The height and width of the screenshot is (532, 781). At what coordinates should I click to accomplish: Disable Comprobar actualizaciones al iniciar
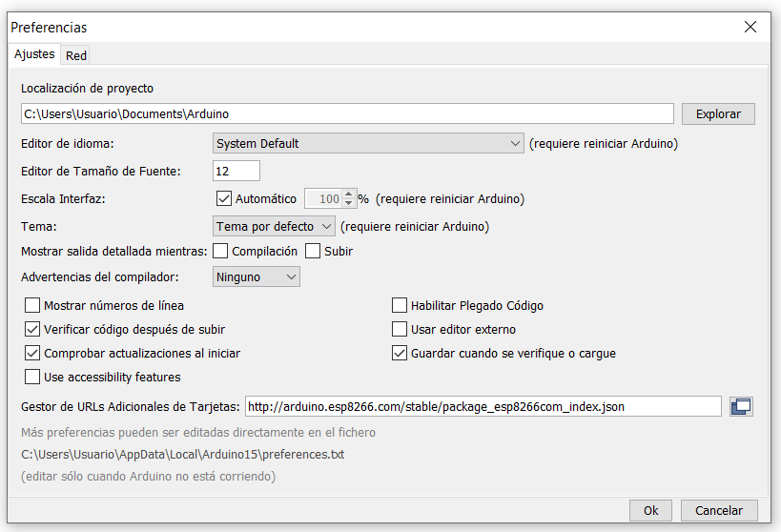pos(32,354)
